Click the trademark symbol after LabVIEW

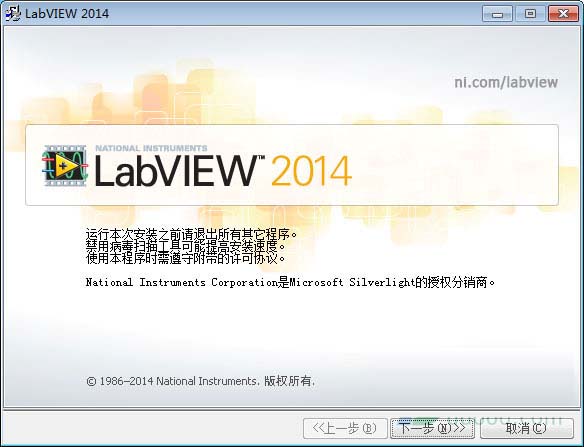point(261,158)
